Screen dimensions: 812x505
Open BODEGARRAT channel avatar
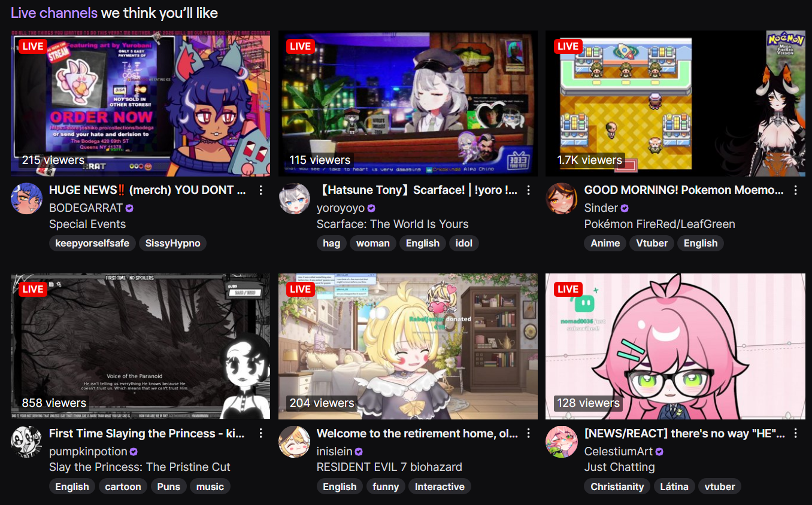click(x=27, y=199)
